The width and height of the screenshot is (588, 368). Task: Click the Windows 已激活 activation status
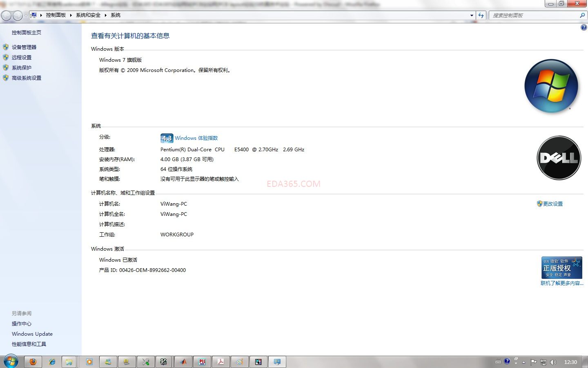point(118,260)
